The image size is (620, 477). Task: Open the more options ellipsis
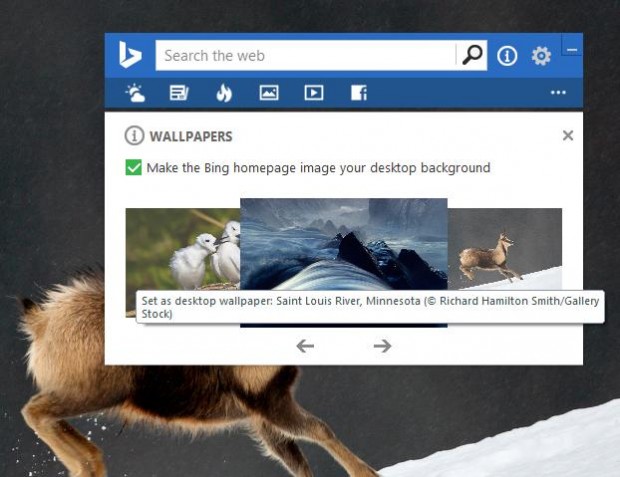tap(558, 93)
